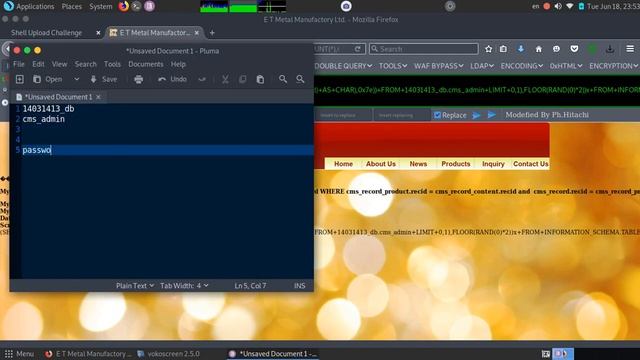640x360 pixels.
Task: Open the Tab Width dropdown in status bar
Action: pos(184,286)
